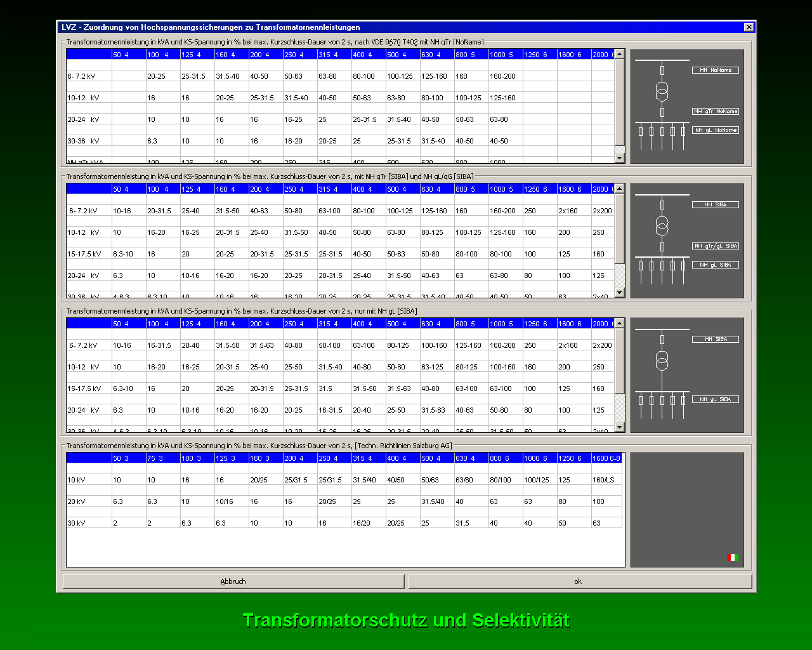Screen dimensions: 812x650
Task: Click the NH gTr NoName diagram label
Action: (x=715, y=112)
